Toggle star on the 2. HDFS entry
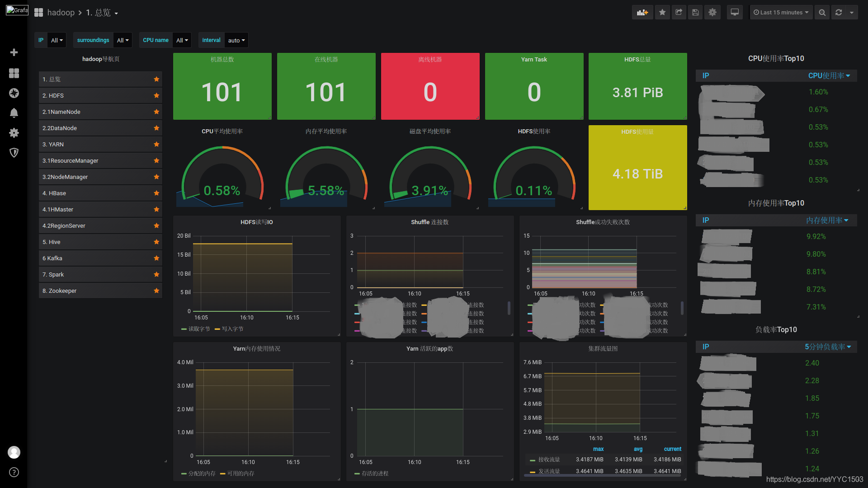The image size is (868, 488). [156, 95]
